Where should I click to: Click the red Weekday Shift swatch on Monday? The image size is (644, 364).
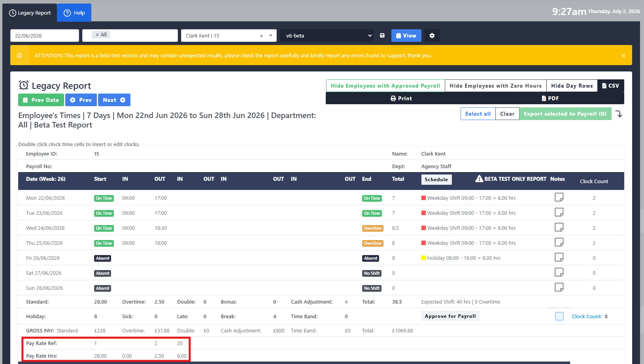424,198
